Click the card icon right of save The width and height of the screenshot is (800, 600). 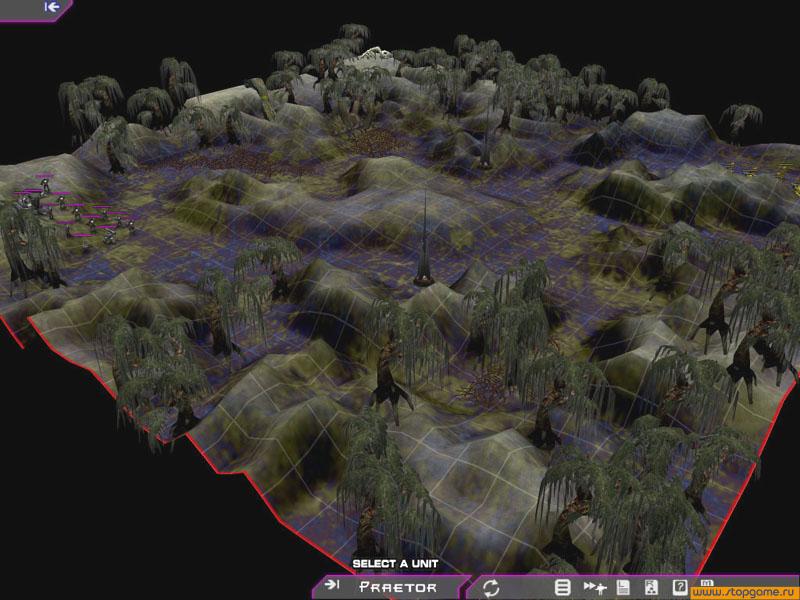(x=651, y=587)
